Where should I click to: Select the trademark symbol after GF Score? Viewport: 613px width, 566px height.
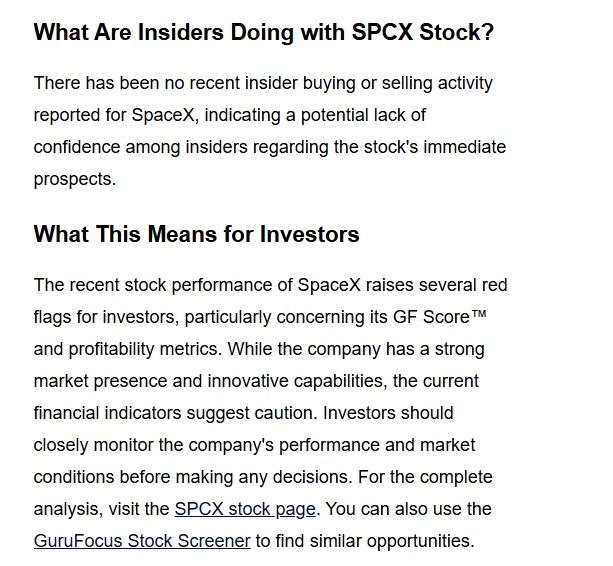479,314
